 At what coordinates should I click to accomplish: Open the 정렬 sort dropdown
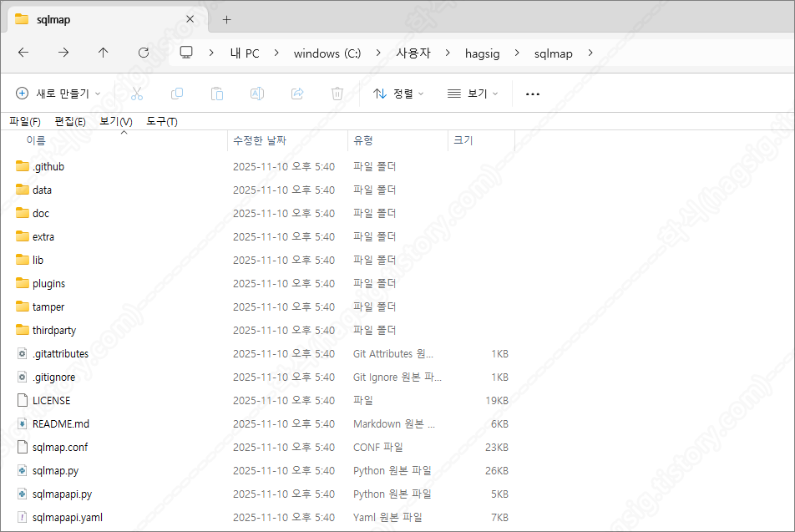click(398, 94)
